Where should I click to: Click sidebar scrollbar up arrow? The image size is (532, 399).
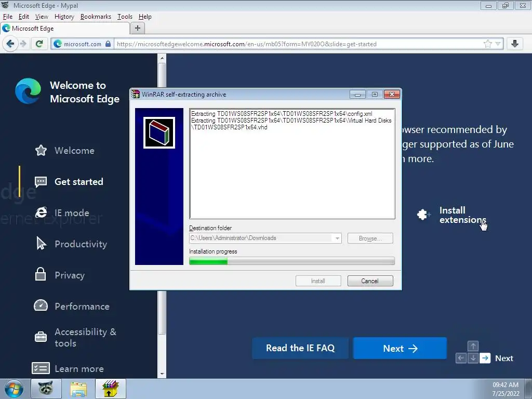coord(162,58)
